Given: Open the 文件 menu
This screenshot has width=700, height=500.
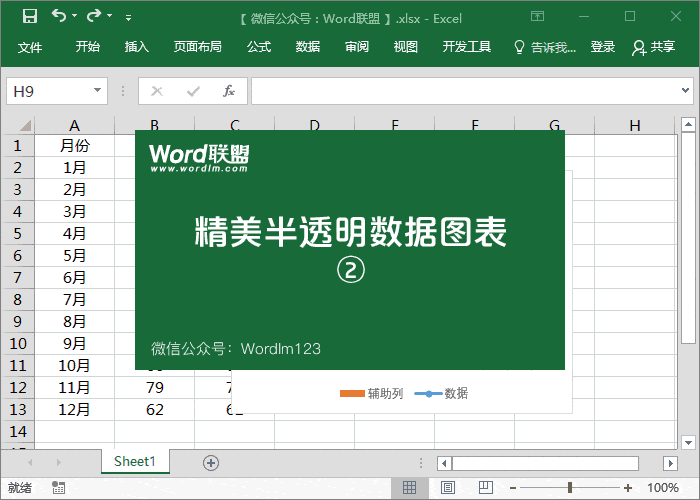Looking at the screenshot, I should [30, 47].
